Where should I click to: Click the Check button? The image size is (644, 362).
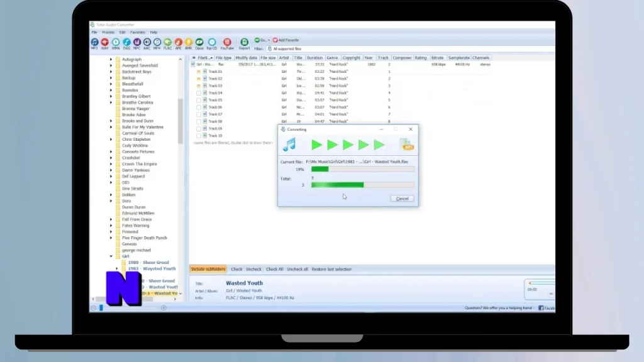coord(236,269)
